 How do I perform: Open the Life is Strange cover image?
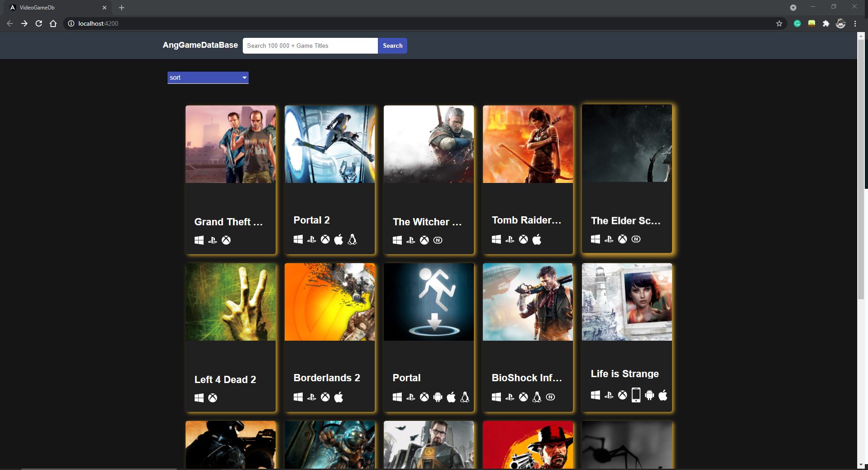tap(627, 302)
